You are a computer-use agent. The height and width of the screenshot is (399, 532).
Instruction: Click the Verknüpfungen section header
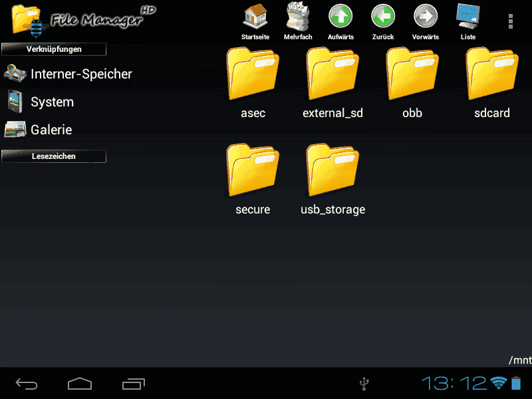pyautogui.click(x=54, y=49)
